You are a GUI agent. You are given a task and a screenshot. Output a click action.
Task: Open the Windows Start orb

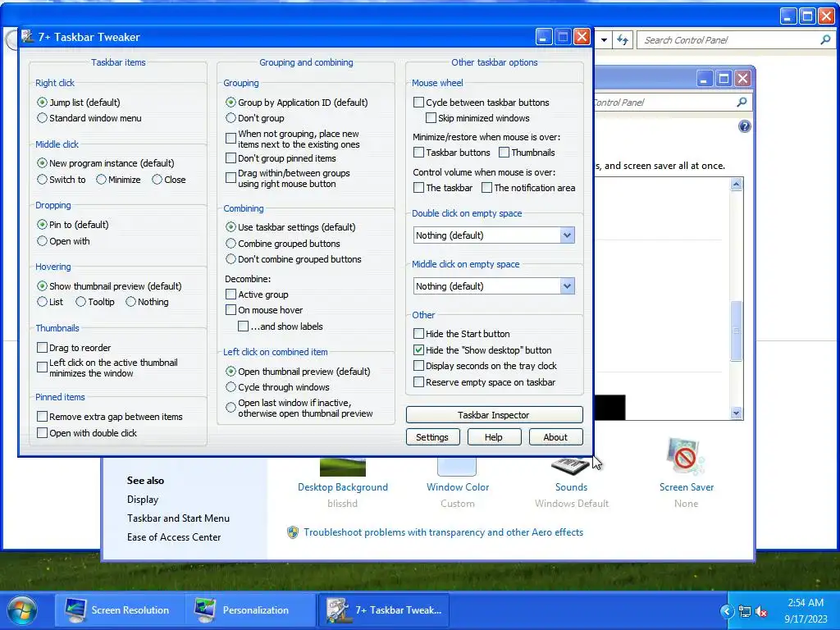point(22,610)
